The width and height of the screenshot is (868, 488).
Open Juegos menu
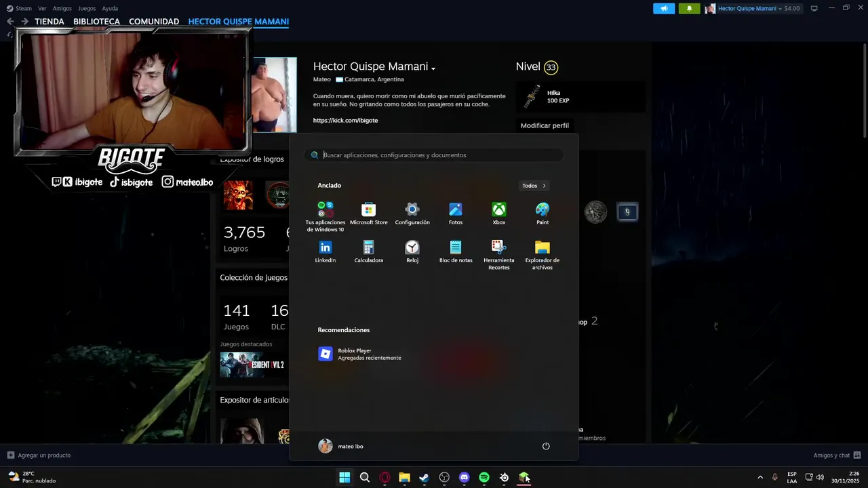87,8
